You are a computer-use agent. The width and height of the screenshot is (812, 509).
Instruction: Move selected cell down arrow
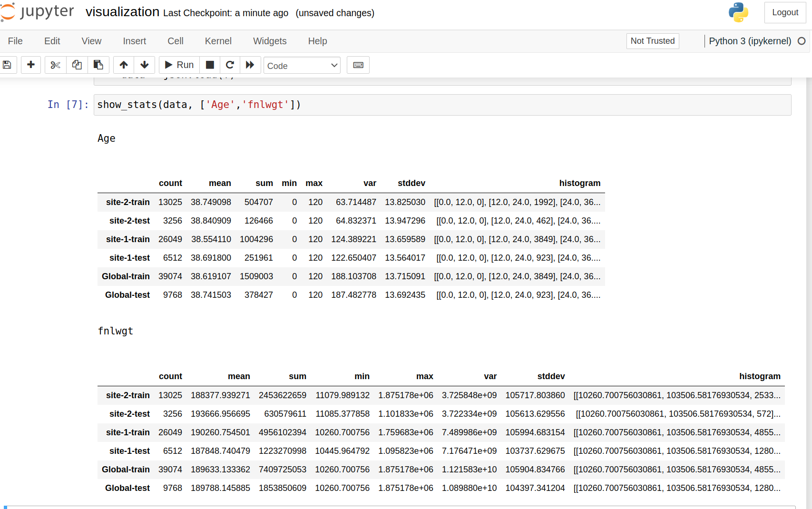point(145,65)
